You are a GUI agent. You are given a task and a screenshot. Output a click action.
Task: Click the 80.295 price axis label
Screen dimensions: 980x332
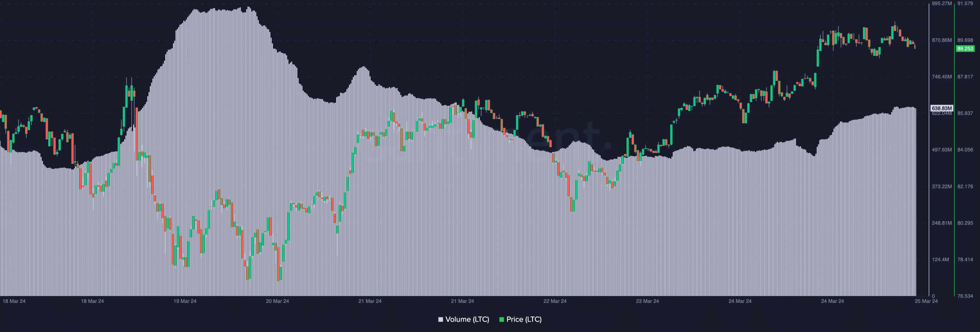965,223
